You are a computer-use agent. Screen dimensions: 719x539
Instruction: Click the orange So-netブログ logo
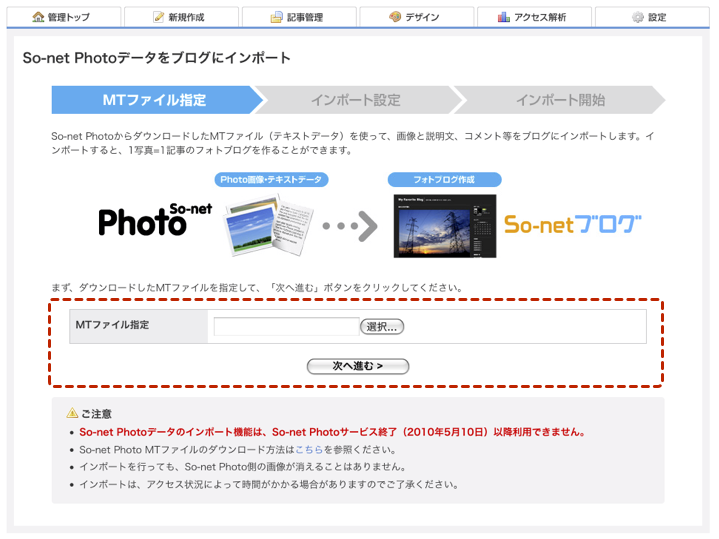tap(572, 224)
